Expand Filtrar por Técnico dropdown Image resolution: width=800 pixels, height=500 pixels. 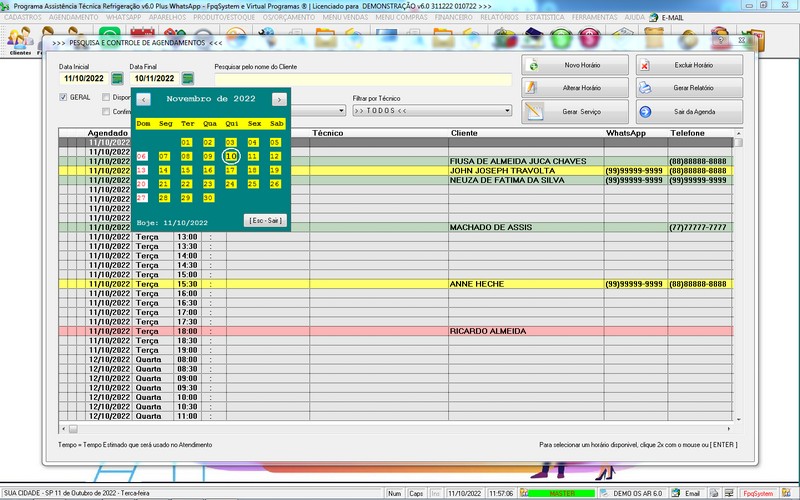507,111
